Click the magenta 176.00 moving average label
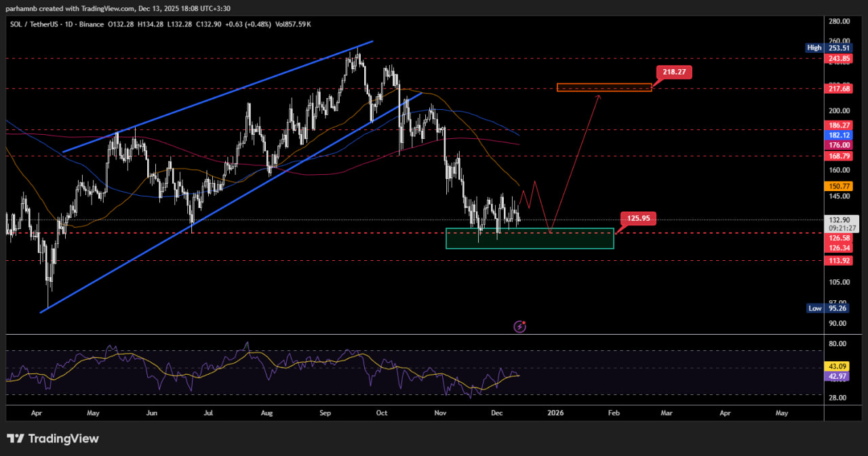 click(x=837, y=145)
